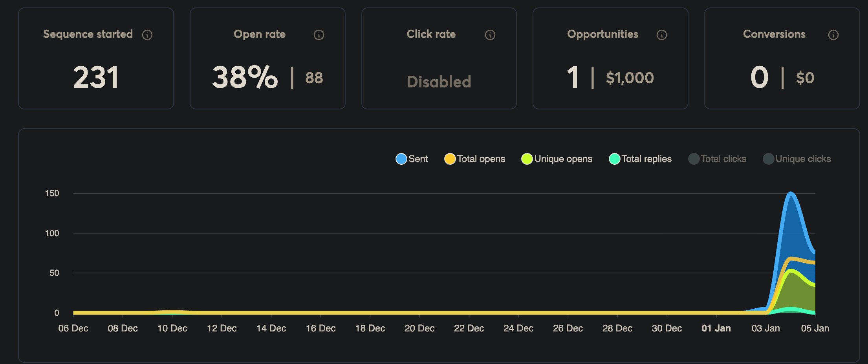Click the $0 conversions amount
The image size is (868, 364).
[805, 78]
